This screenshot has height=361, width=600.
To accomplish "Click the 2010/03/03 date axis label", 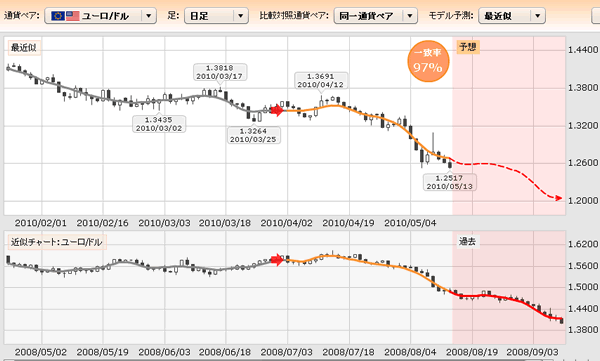I will pyautogui.click(x=165, y=223).
